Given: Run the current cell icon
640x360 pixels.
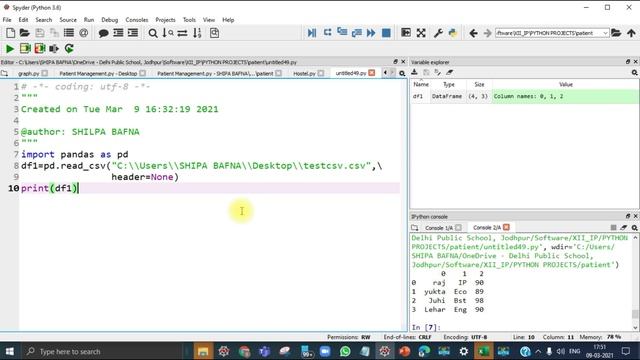Looking at the screenshot, I should click(25, 49).
